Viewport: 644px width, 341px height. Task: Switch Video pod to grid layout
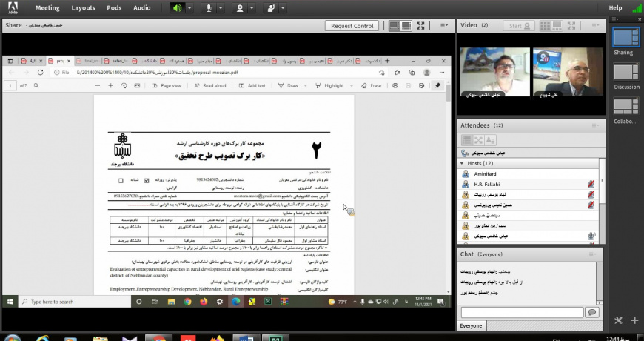click(545, 25)
